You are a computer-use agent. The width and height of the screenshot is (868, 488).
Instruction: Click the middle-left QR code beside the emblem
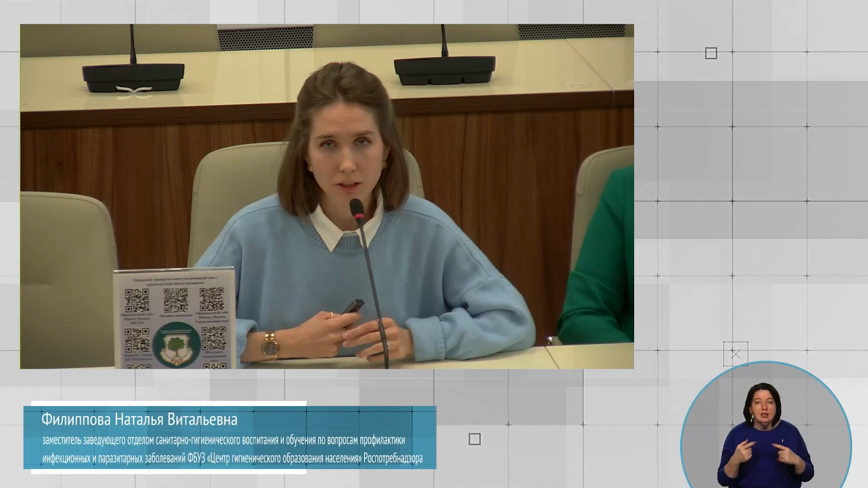[x=137, y=340]
